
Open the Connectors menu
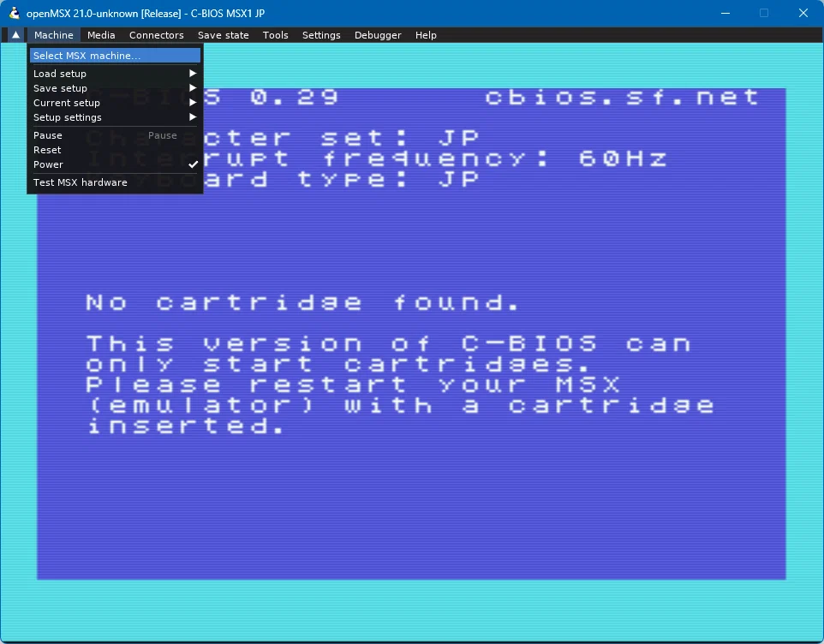coord(157,35)
